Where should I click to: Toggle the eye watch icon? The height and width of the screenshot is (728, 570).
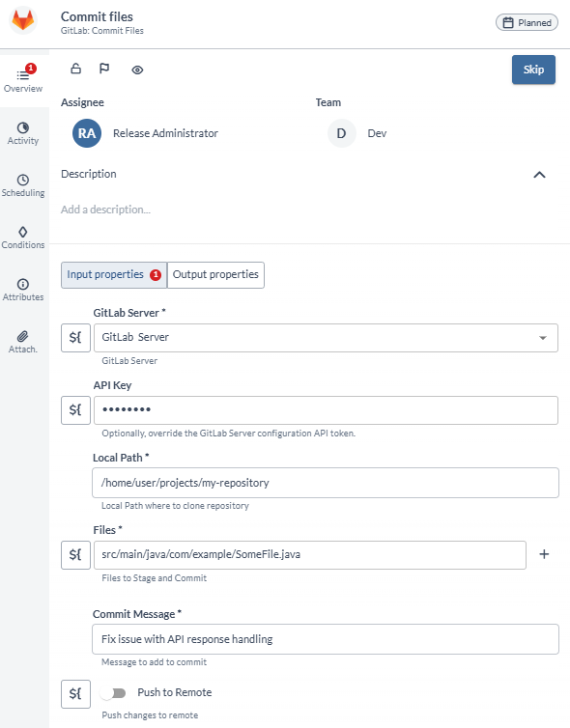137,70
